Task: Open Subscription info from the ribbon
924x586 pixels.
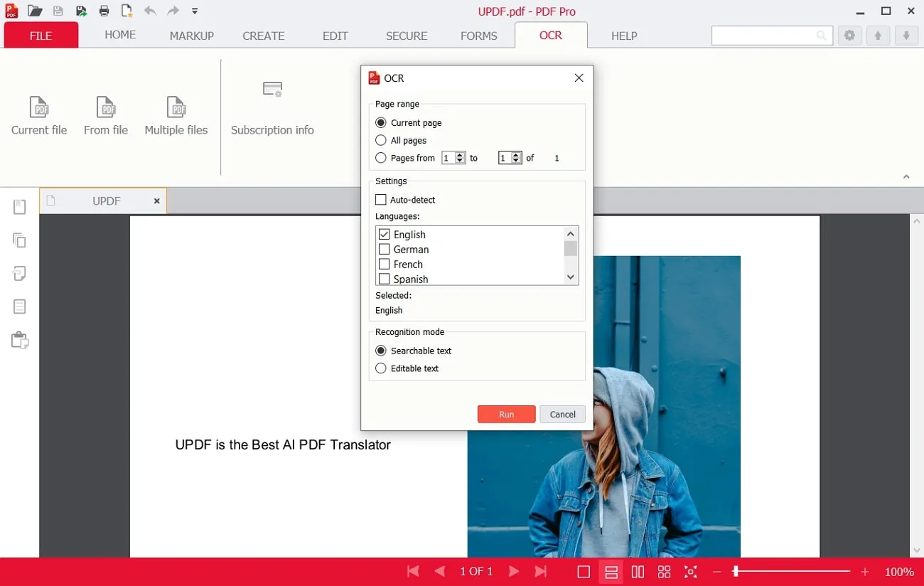Action: point(272,108)
